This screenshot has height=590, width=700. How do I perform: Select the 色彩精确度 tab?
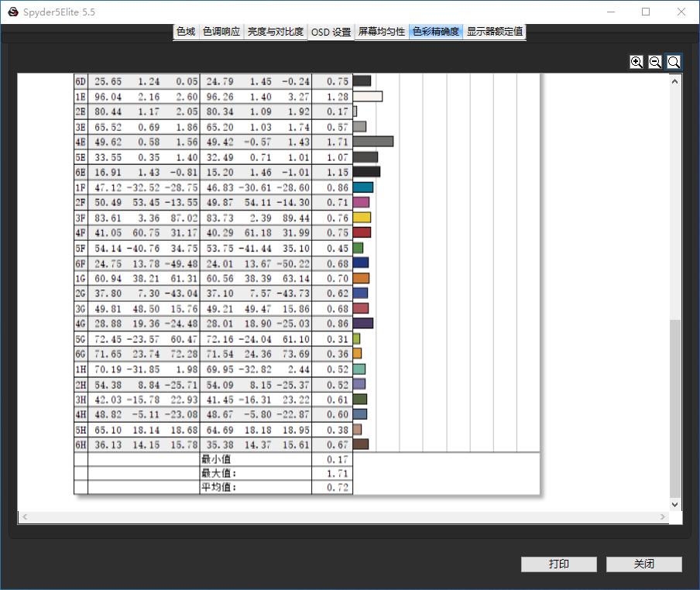pyautogui.click(x=436, y=32)
